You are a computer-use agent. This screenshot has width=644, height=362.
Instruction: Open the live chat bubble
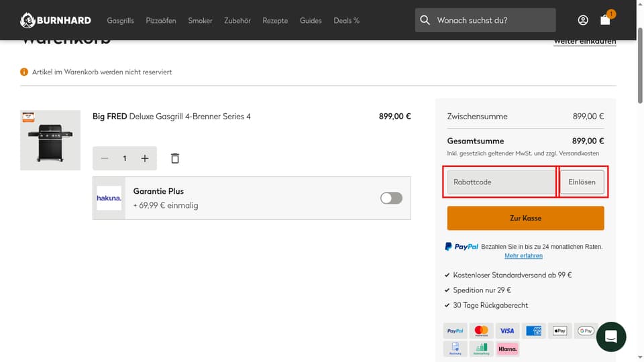pos(611,337)
